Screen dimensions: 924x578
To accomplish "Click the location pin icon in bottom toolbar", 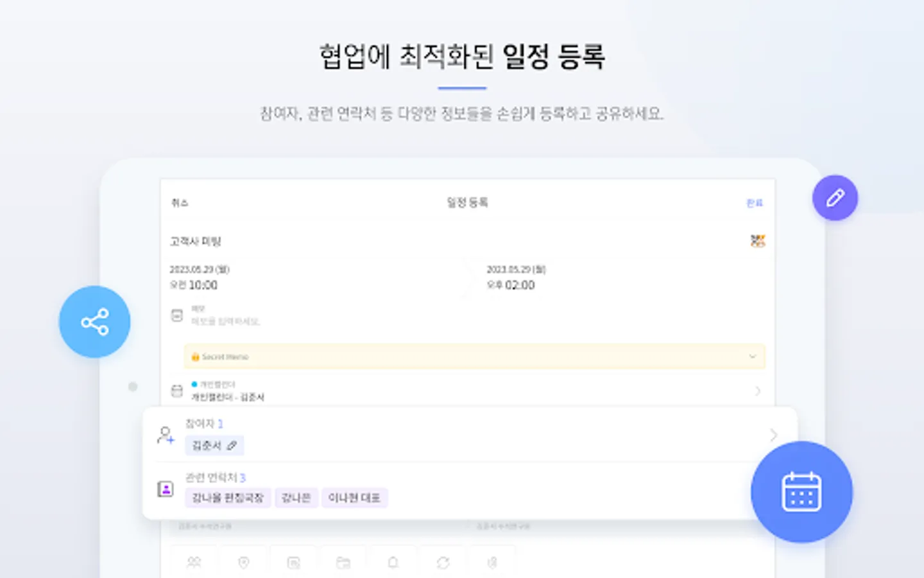I will coord(244,563).
